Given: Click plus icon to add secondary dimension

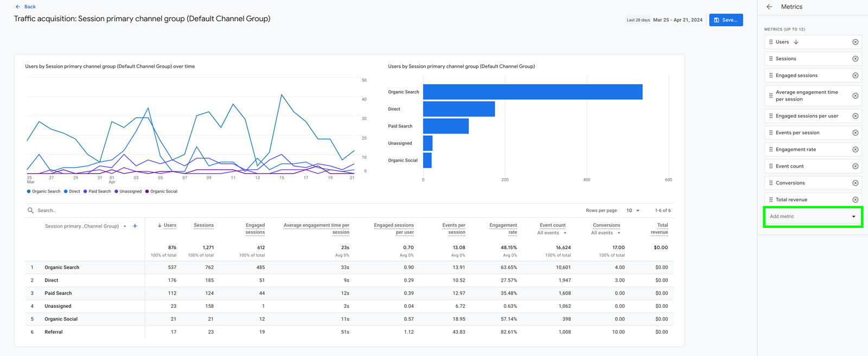Looking at the screenshot, I should (135, 226).
